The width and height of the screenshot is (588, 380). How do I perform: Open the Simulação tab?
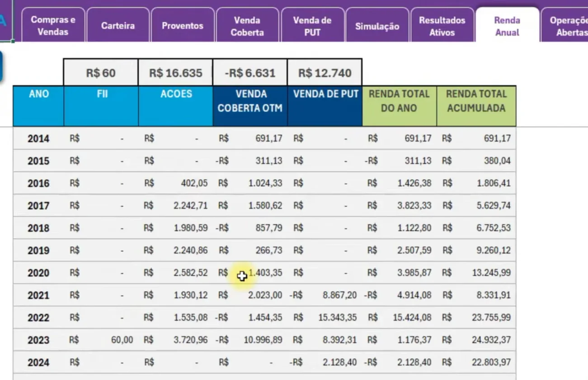pyautogui.click(x=377, y=25)
